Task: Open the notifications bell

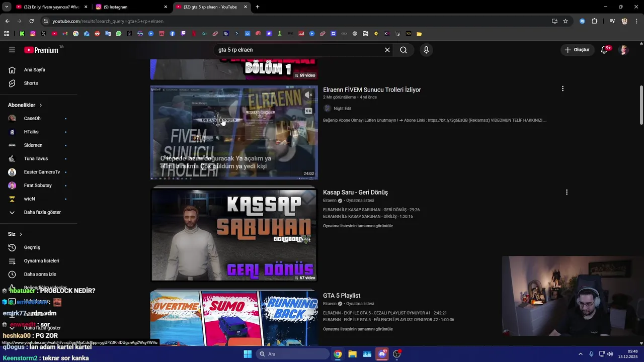Action: point(604,50)
